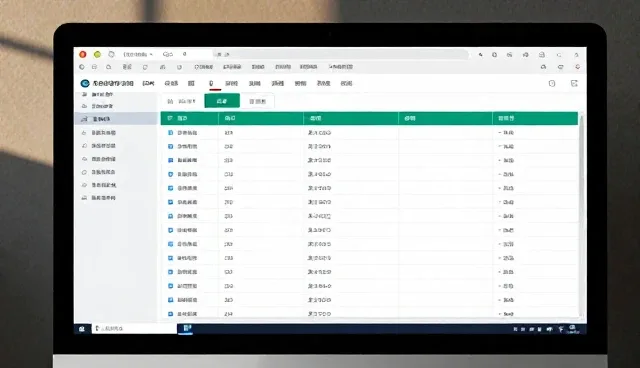
Task: Click the export icon at far right of navigation
Action: pos(574,83)
